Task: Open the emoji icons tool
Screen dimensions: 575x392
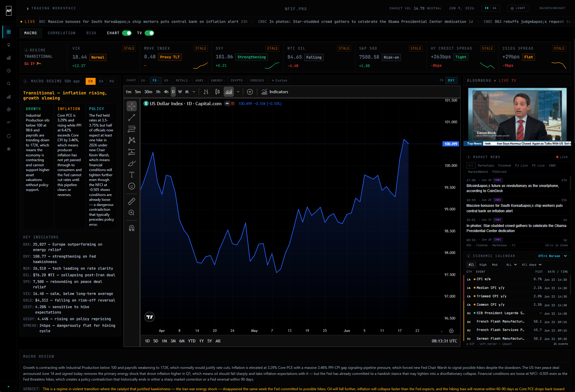Action: pyautogui.click(x=132, y=186)
